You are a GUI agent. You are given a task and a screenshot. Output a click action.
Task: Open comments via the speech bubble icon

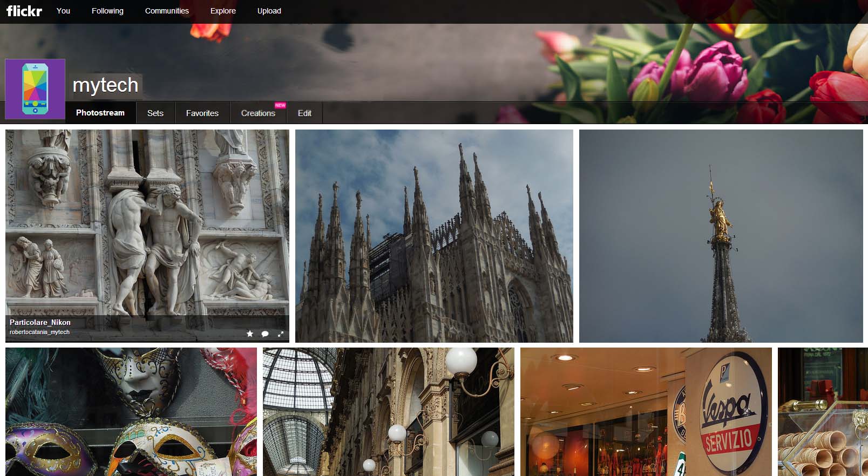click(x=265, y=334)
